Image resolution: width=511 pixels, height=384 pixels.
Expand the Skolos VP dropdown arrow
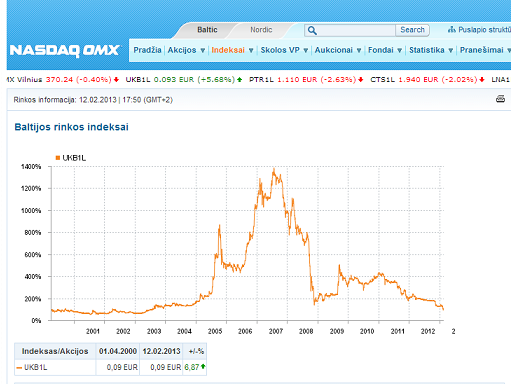305,50
